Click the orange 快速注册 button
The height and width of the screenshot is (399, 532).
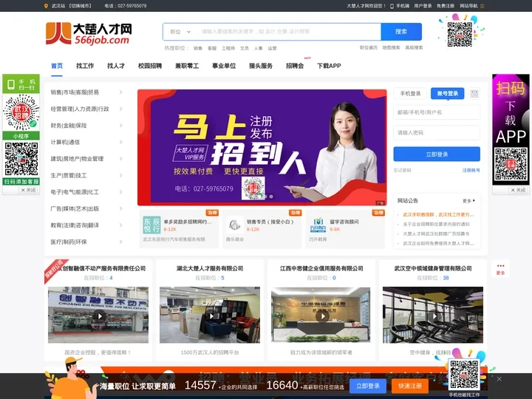(410, 386)
